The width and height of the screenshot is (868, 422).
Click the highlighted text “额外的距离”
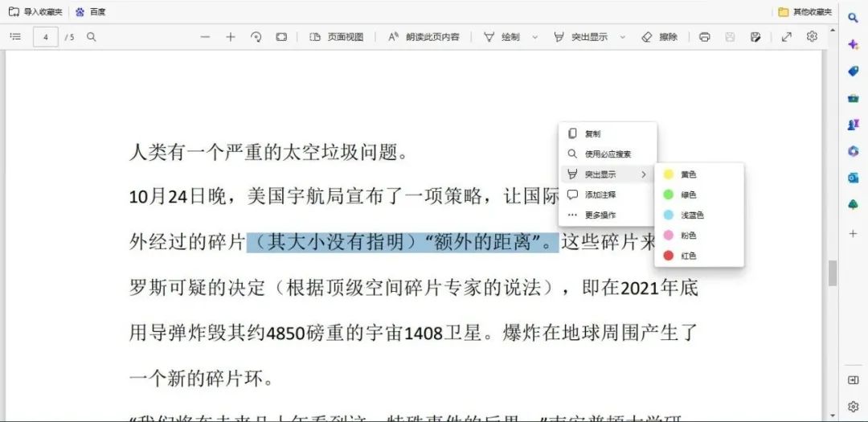pos(483,243)
